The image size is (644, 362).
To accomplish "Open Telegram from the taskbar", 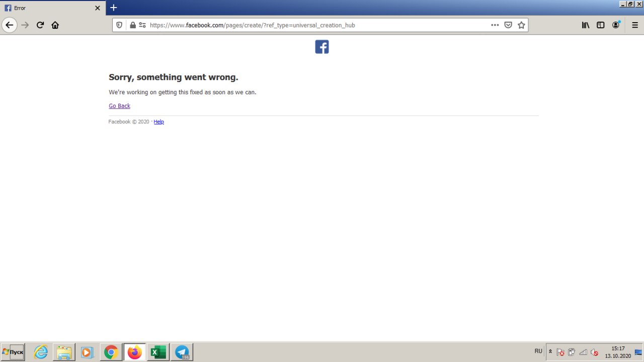I will [182, 352].
